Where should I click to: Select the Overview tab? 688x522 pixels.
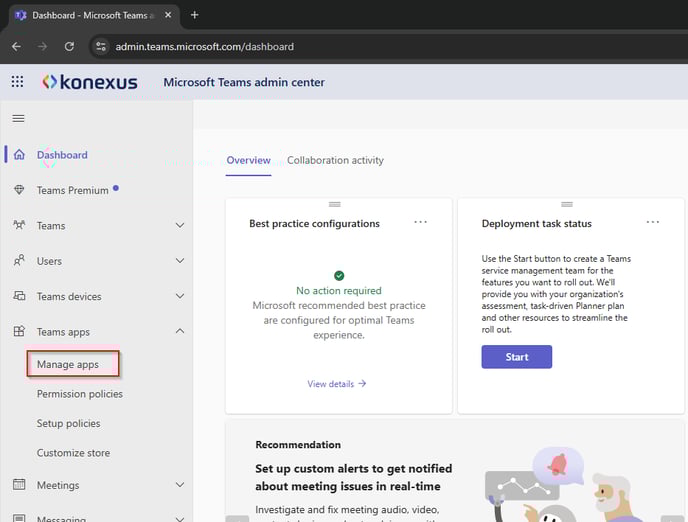248,161
